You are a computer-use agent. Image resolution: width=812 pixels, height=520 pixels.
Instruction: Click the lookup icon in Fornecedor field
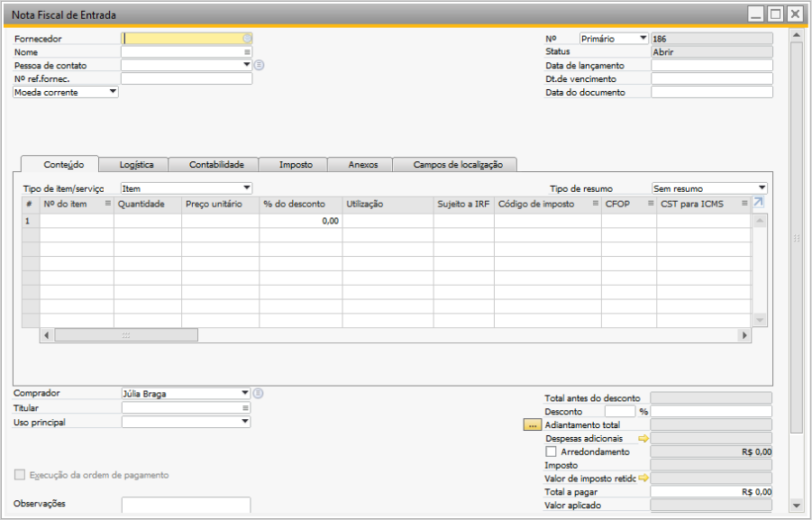click(247, 39)
